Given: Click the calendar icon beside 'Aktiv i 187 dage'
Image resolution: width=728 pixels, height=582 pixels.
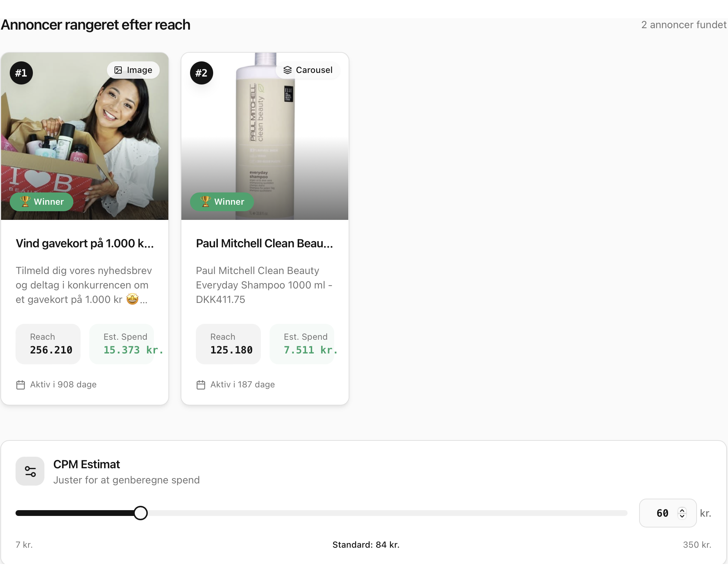Looking at the screenshot, I should point(201,385).
